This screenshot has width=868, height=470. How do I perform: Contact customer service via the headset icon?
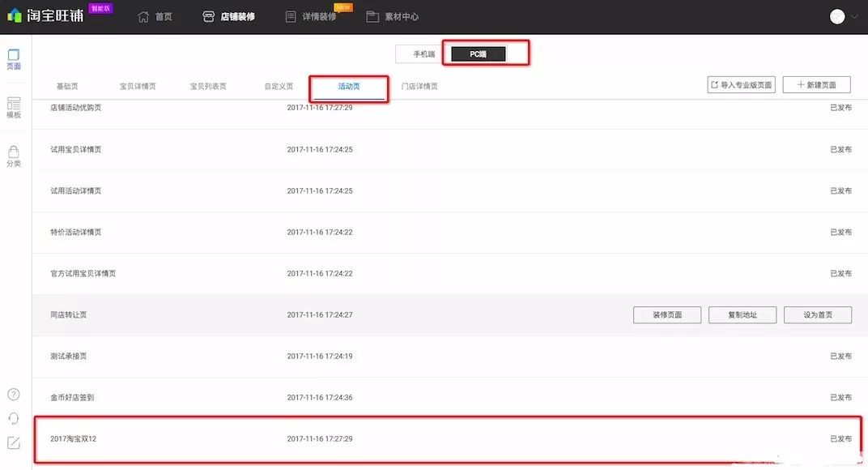(x=14, y=418)
